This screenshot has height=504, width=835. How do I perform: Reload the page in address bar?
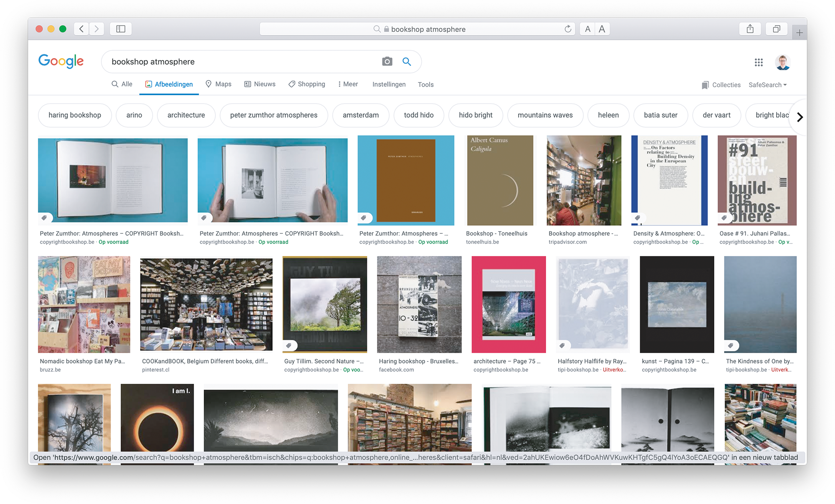pos(568,29)
